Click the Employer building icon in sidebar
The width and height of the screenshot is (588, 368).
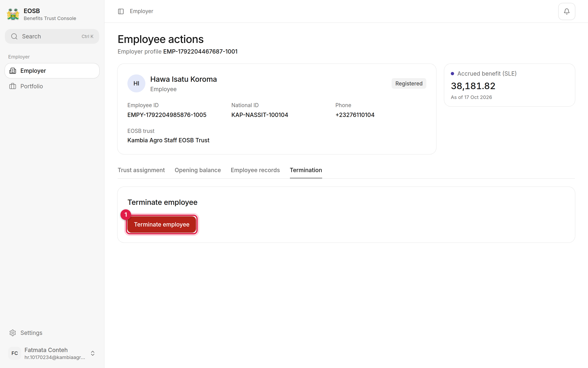point(13,71)
